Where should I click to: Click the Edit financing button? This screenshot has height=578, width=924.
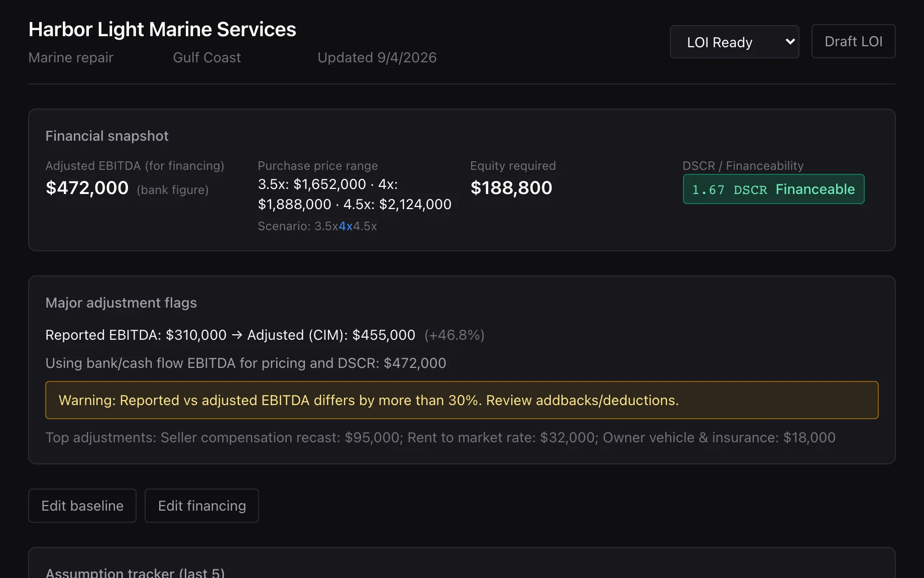pos(202,506)
